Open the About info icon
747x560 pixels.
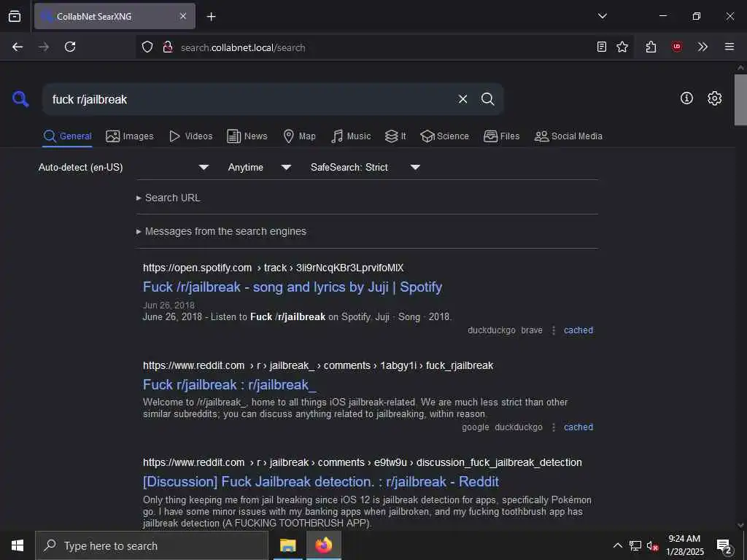686,98
